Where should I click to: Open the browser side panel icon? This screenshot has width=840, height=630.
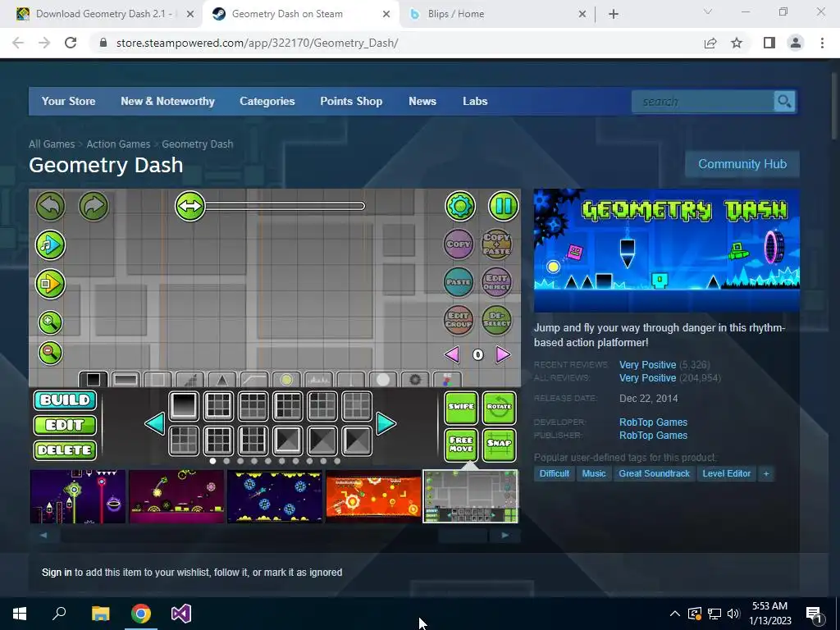click(x=769, y=43)
